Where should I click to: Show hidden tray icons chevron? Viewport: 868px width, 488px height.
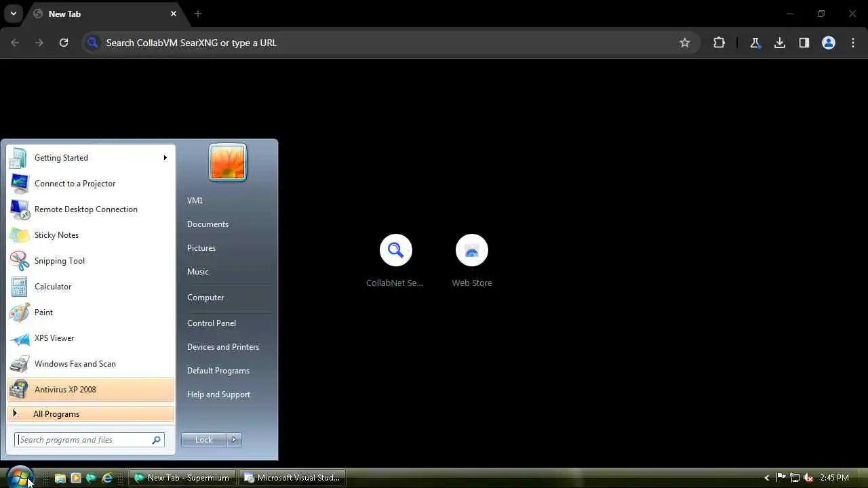pos(767,478)
